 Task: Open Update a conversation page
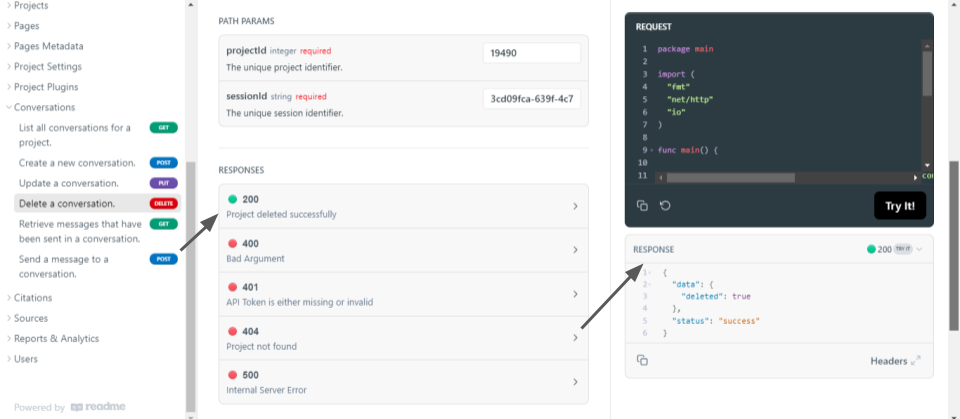(x=69, y=183)
